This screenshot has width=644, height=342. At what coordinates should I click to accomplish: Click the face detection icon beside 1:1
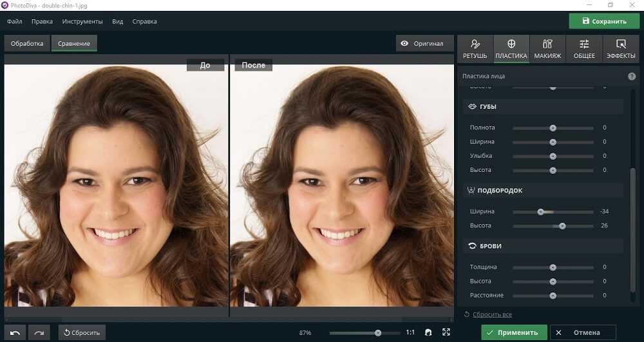(428, 332)
